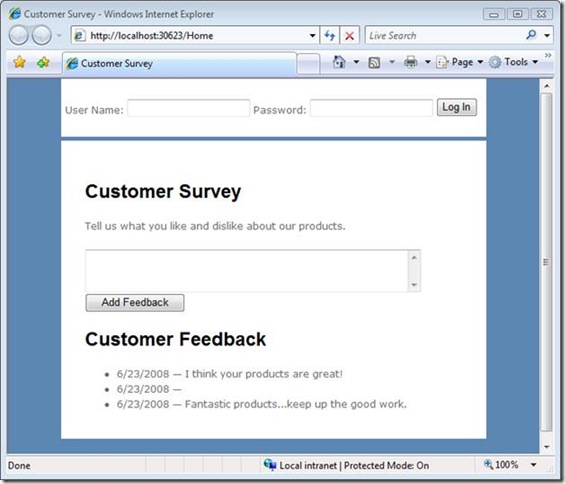Click the Log In button

coord(457,107)
